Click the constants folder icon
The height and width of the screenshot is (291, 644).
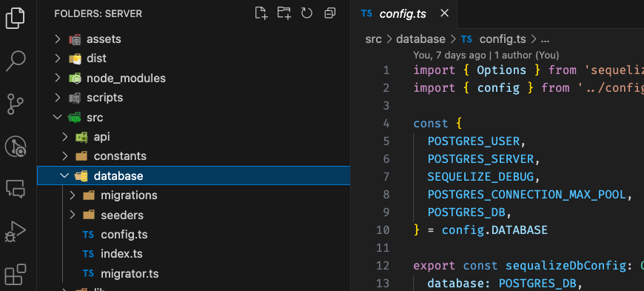pyautogui.click(x=81, y=156)
